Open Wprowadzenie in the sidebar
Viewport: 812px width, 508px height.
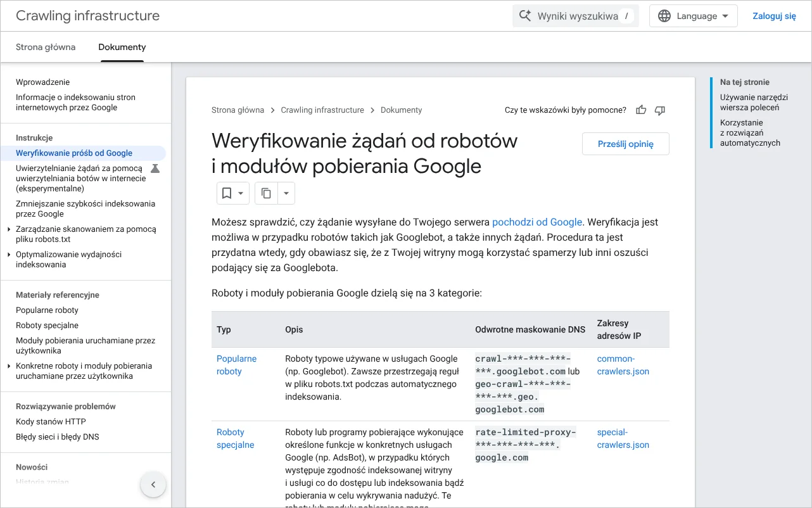(43, 82)
